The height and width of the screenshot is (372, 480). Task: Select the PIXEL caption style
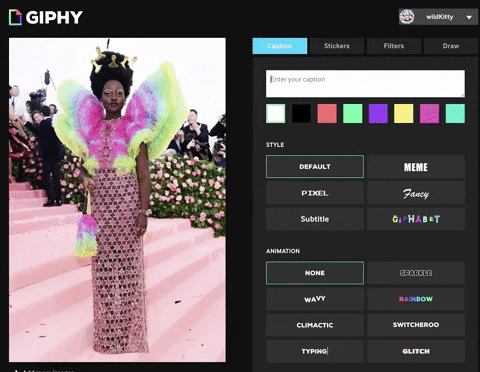click(315, 193)
